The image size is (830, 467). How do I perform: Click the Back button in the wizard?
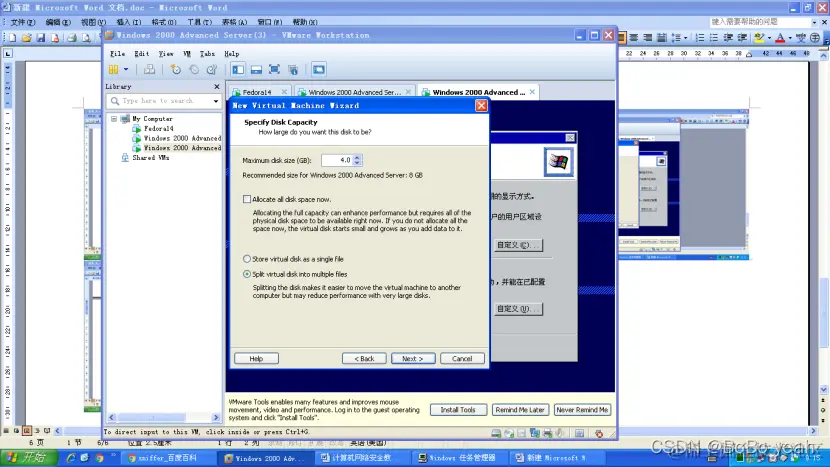pos(364,358)
